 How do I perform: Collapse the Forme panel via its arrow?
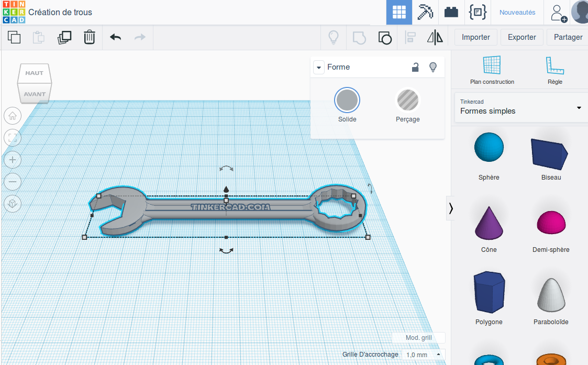click(x=319, y=67)
